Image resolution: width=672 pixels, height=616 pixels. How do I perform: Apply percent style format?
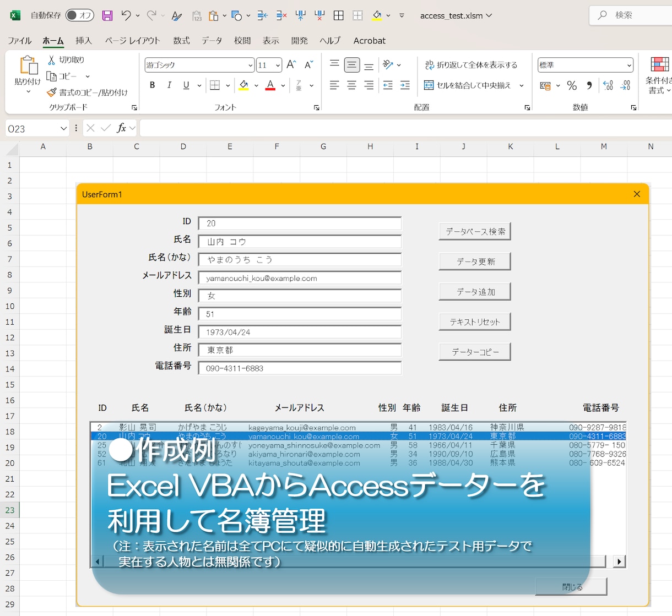(572, 85)
